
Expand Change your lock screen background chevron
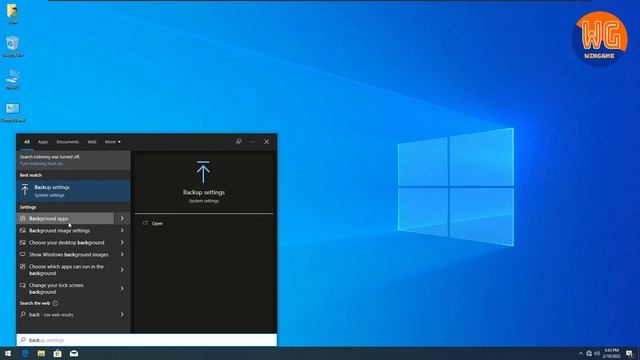pos(122,289)
